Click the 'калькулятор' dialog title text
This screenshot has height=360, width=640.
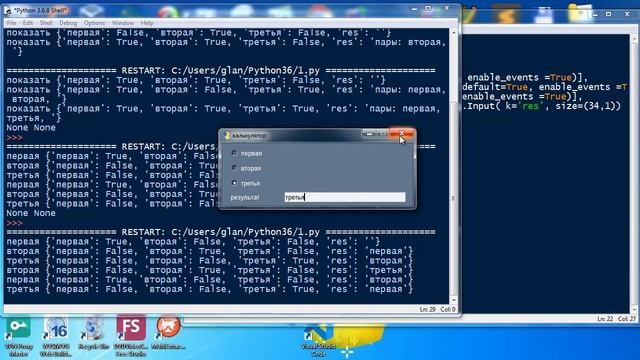(249, 136)
